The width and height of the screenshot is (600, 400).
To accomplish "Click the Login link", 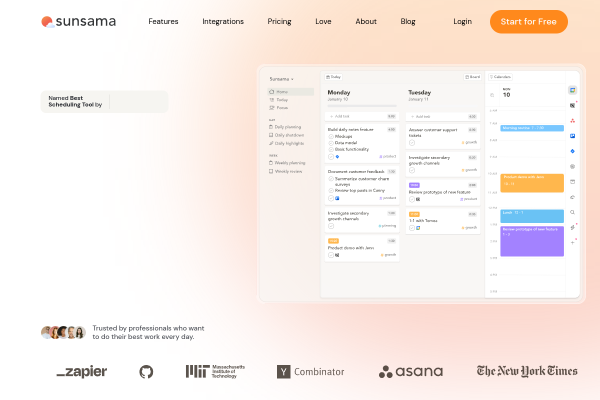I will (462, 21).
